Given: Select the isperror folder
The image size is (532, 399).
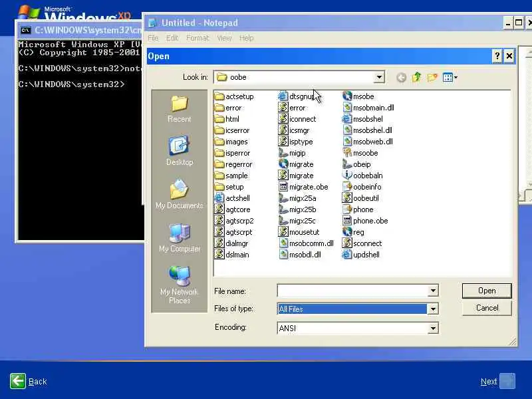Looking at the screenshot, I should (232, 153).
